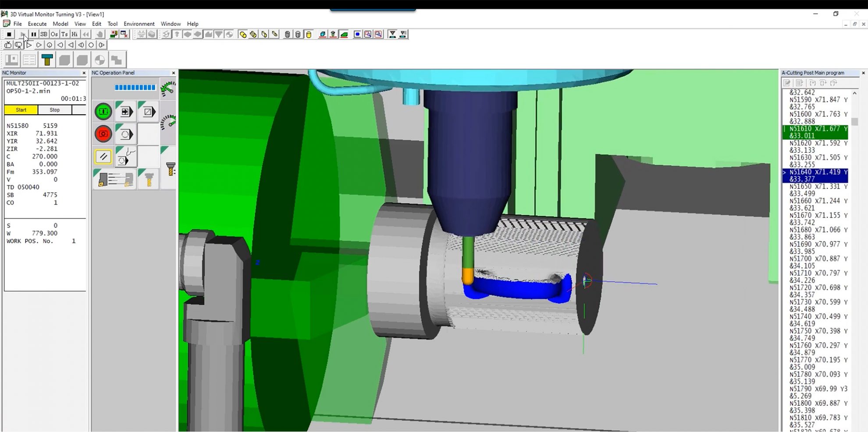This screenshot has width=868, height=432.
Task: Click the rewind icon on the main toolbar
Action: (85, 34)
